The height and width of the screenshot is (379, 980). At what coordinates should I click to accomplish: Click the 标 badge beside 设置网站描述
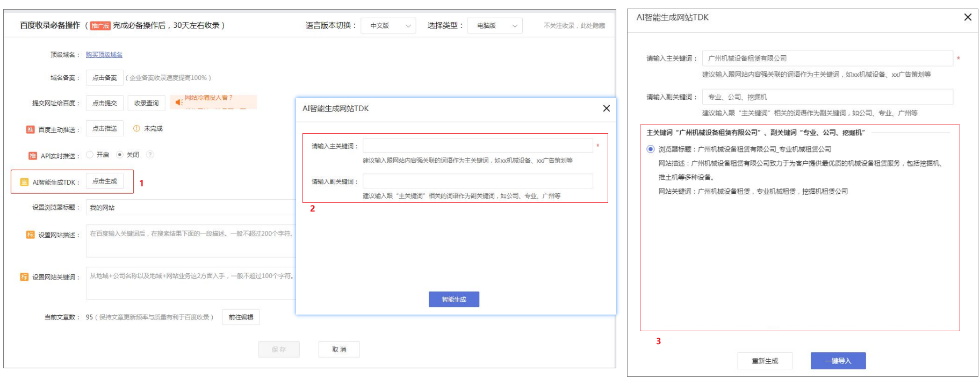coord(31,235)
